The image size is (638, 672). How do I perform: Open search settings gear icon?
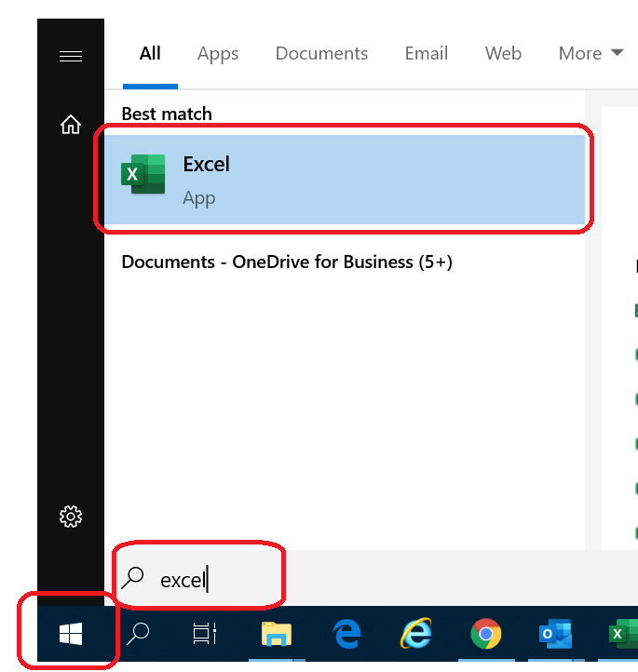[x=71, y=517]
